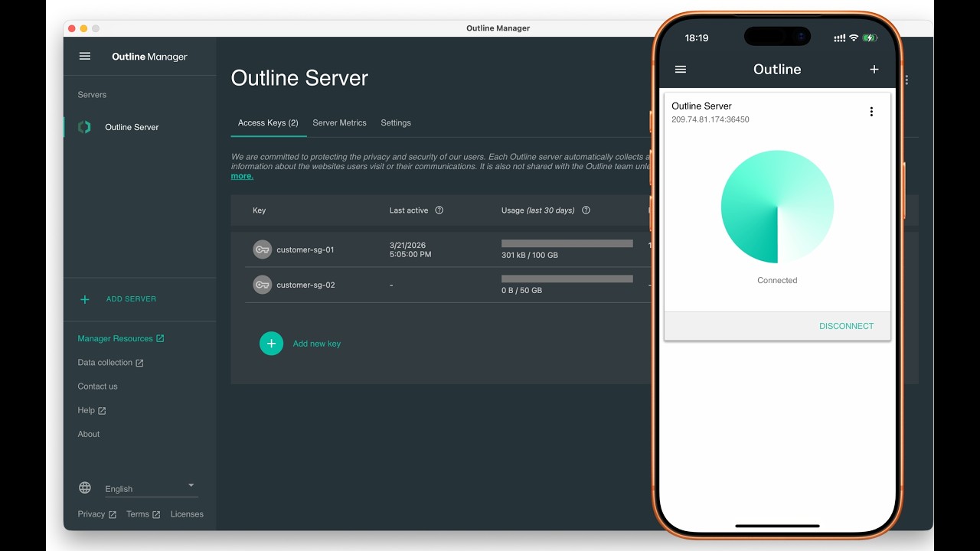The width and height of the screenshot is (980, 551).
Task: Select customer-sg-01 key name
Action: point(305,249)
